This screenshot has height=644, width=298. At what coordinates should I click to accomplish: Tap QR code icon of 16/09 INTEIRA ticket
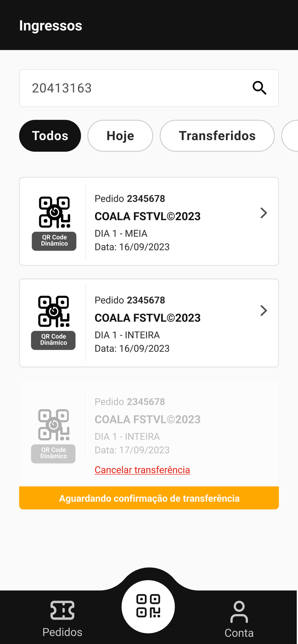tap(54, 311)
